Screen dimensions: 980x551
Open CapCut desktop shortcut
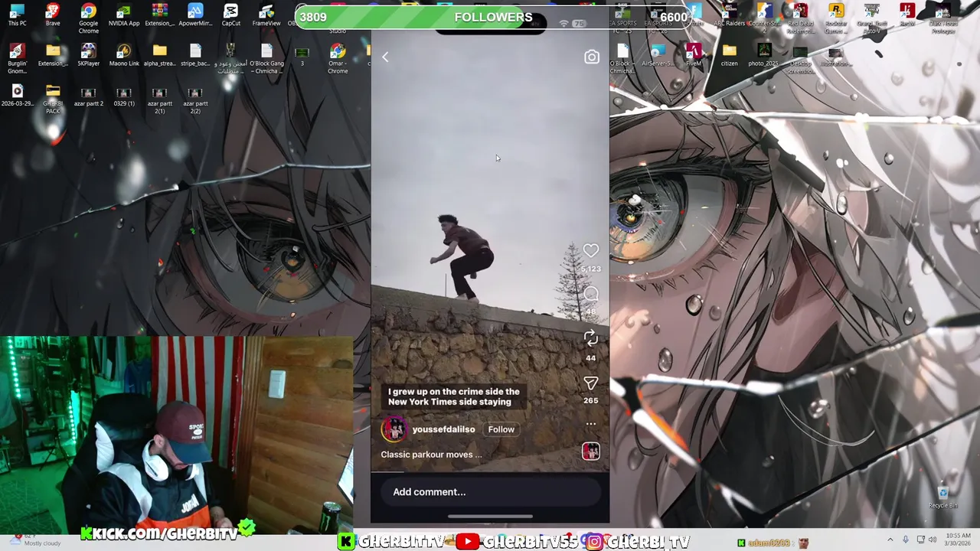coord(230,15)
